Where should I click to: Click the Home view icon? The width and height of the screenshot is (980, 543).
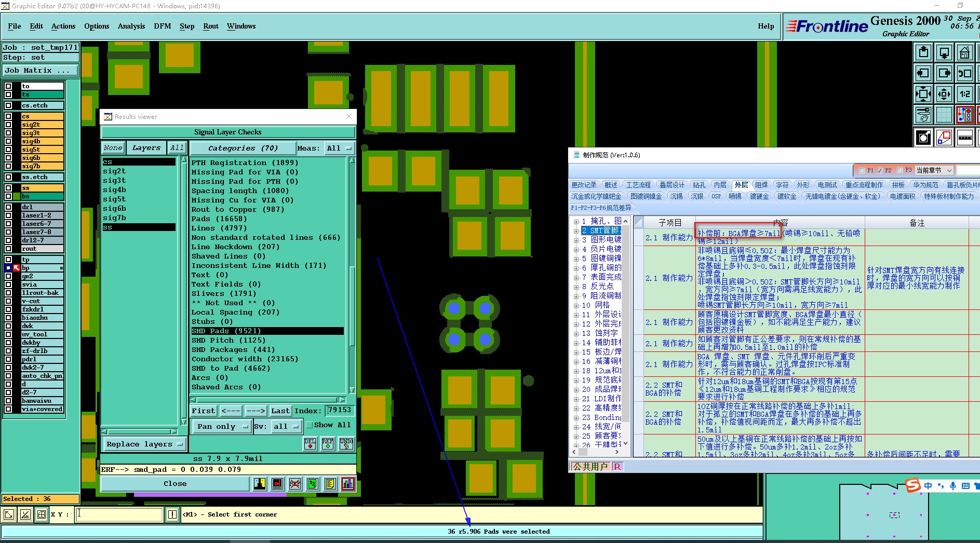965,52
